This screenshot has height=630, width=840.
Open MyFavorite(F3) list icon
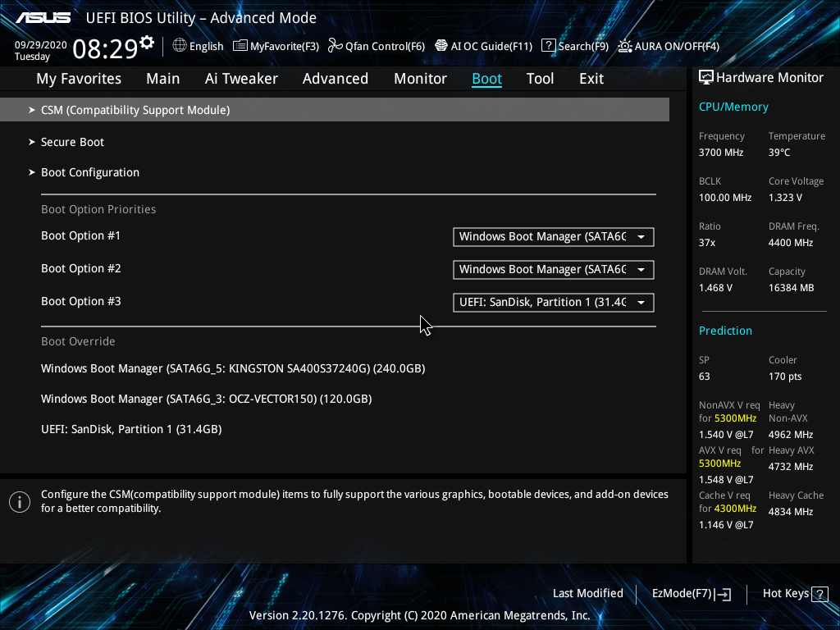click(x=240, y=46)
